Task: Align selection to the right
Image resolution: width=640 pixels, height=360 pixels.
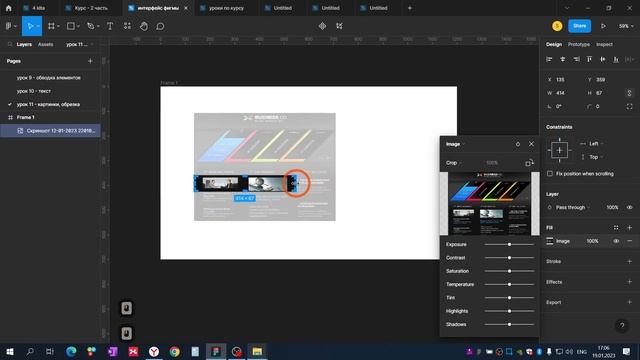Action: pyautogui.click(x=576, y=60)
